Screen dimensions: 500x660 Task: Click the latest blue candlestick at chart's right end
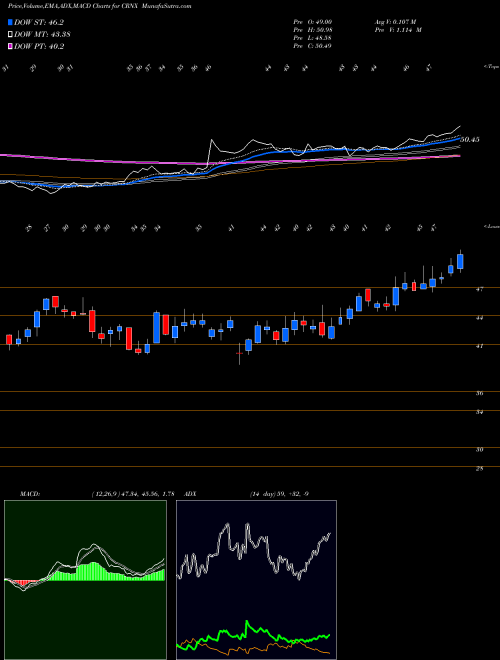click(460, 261)
